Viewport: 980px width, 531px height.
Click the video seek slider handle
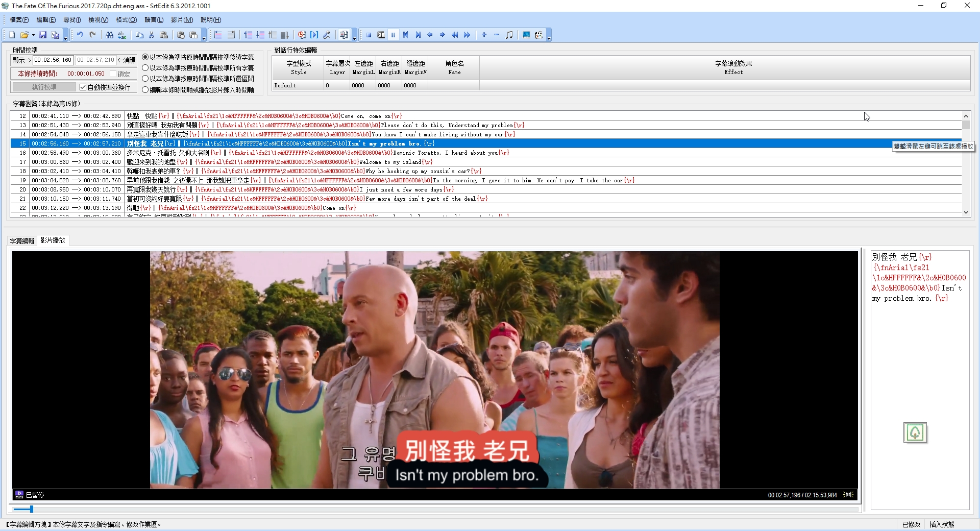(x=32, y=509)
